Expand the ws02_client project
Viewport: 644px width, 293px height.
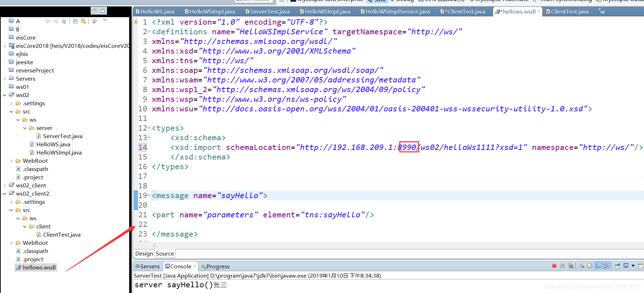click(5, 186)
